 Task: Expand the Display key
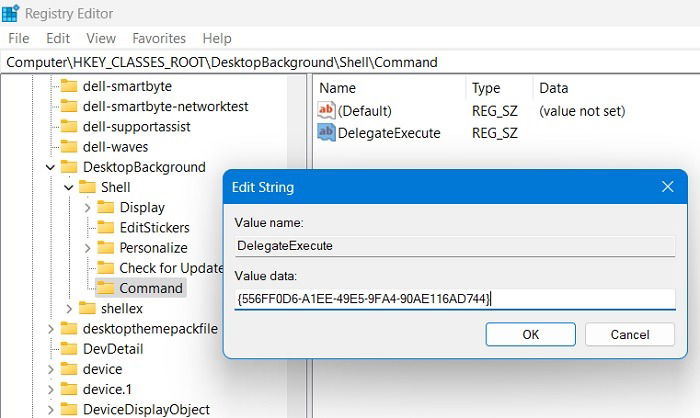88,207
